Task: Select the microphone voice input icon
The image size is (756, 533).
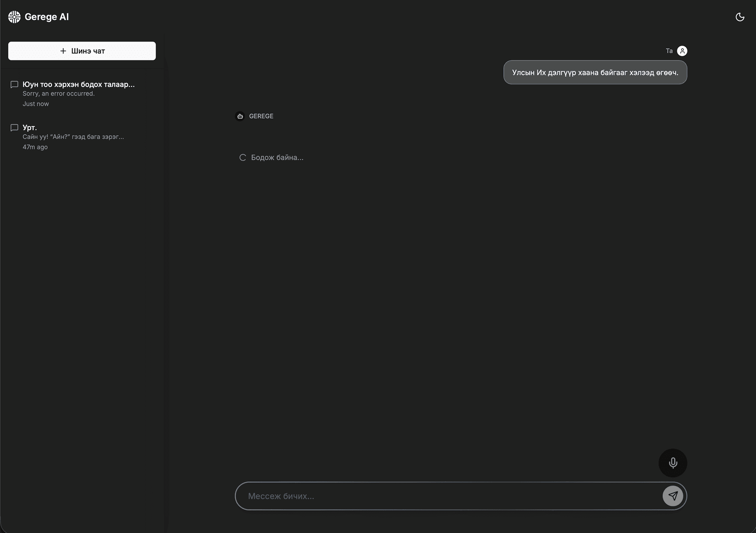Action: (x=673, y=463)
